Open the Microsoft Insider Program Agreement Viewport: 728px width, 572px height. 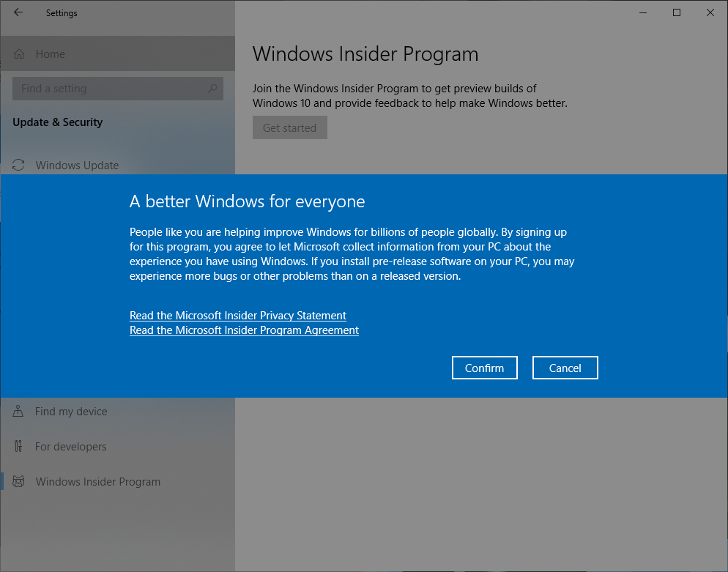pos(244,330)
